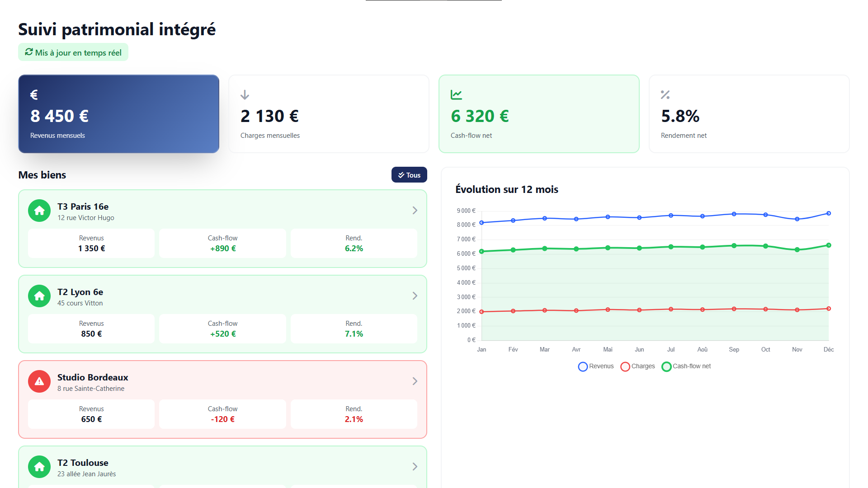Image resolution: width=868 pixels, height=488 pixels.
Task: Click the percent icon in Rendement net card
Action: pyautogui.click(x=665, y=95)
